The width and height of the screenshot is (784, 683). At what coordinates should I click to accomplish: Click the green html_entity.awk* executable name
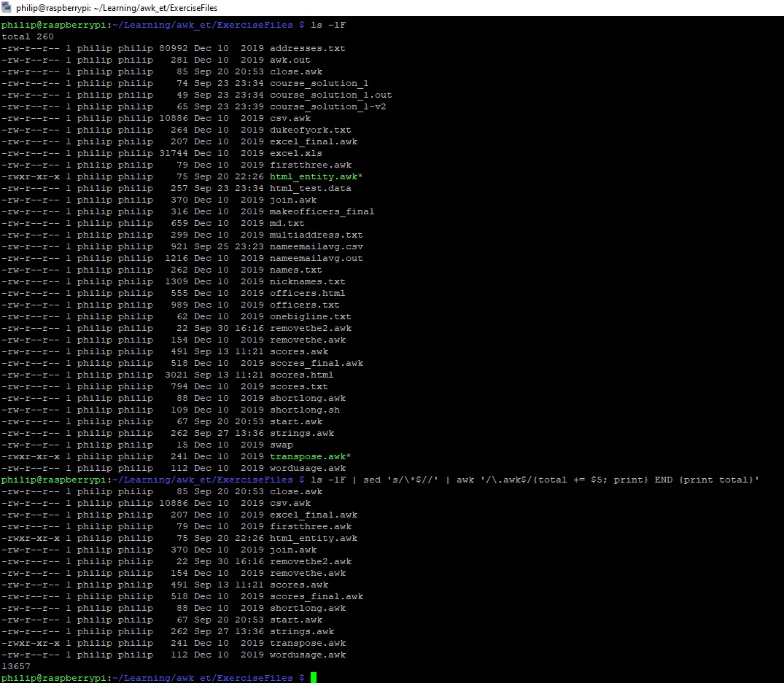tap(316, 176)
